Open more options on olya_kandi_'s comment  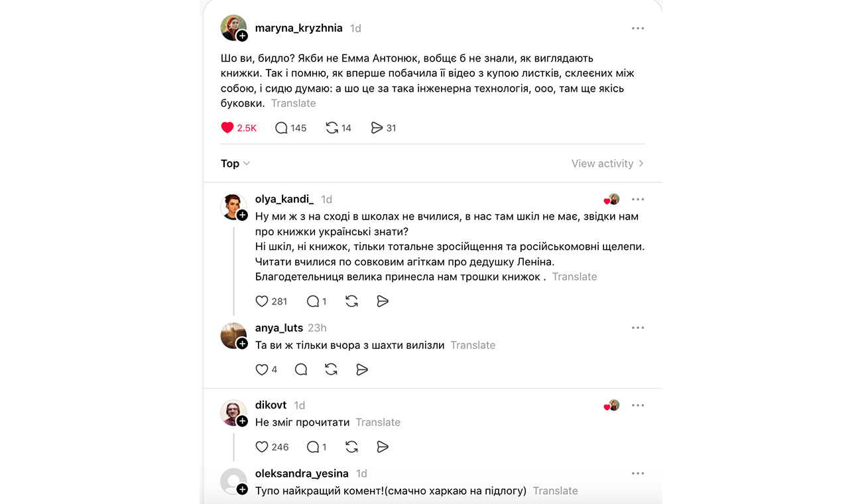point(638,200)
